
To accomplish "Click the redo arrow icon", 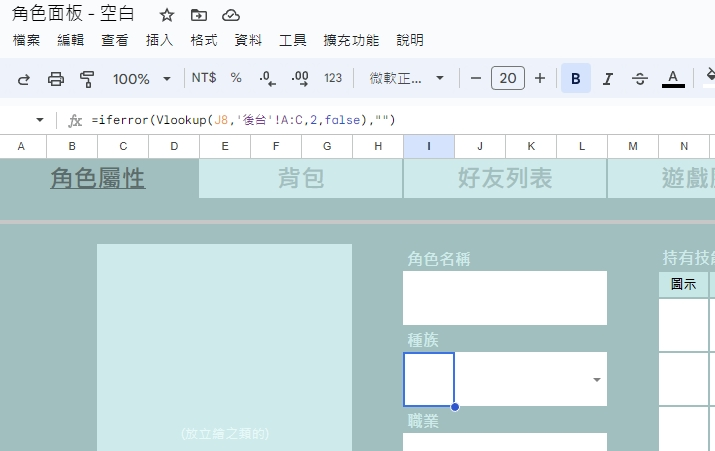I will (24, 79).
